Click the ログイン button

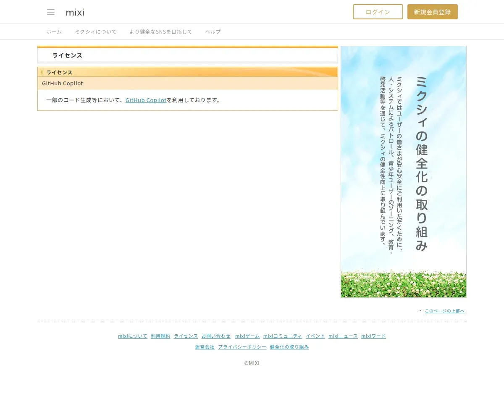378,12
